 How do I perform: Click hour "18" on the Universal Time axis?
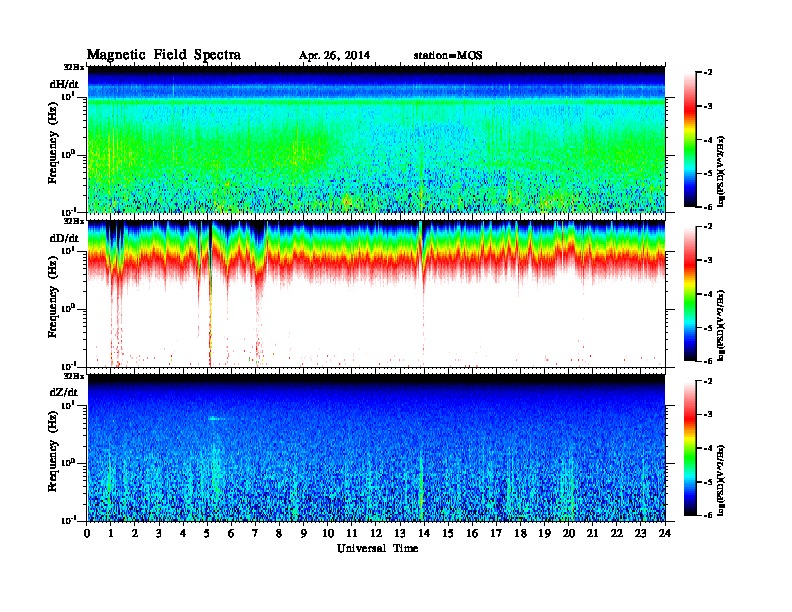(520, 533)
